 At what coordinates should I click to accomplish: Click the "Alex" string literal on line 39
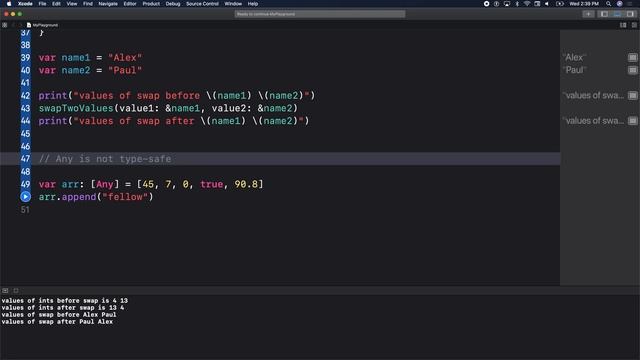tap(125, 58)
